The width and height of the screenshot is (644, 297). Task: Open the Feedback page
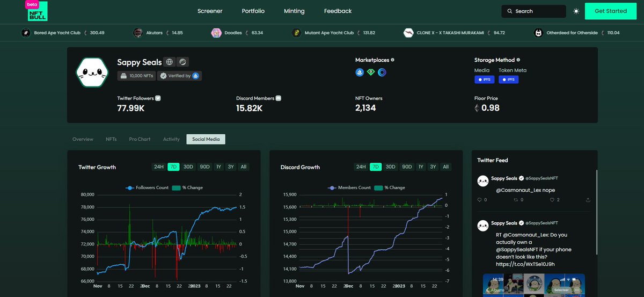click(x=338, y=11)
